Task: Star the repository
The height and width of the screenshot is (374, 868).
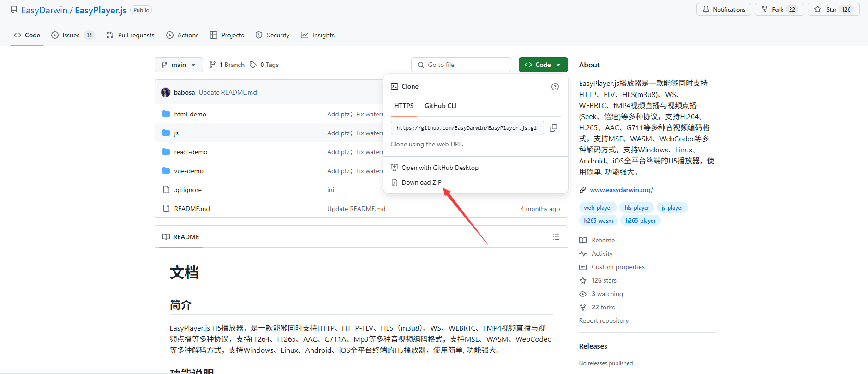Action: [x=833, y=9]
